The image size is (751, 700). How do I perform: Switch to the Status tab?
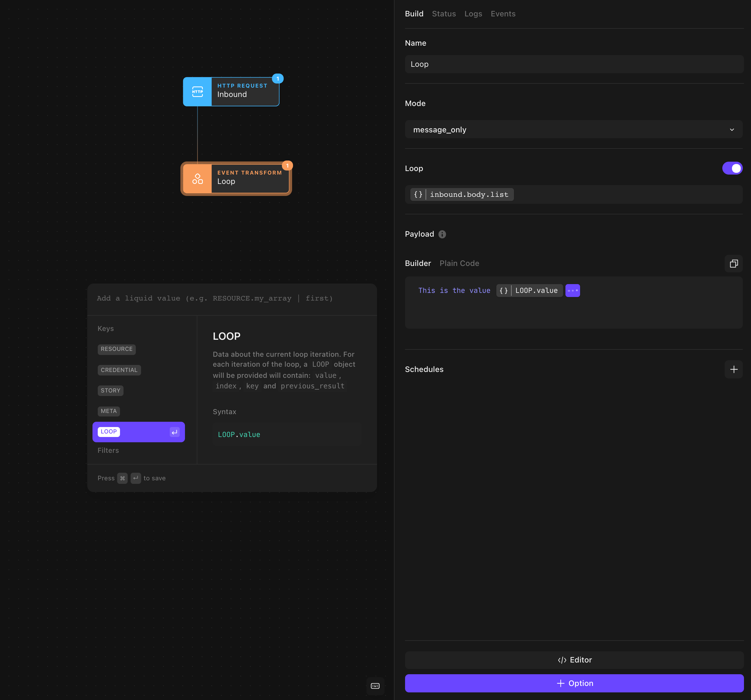tap(443, 14)
